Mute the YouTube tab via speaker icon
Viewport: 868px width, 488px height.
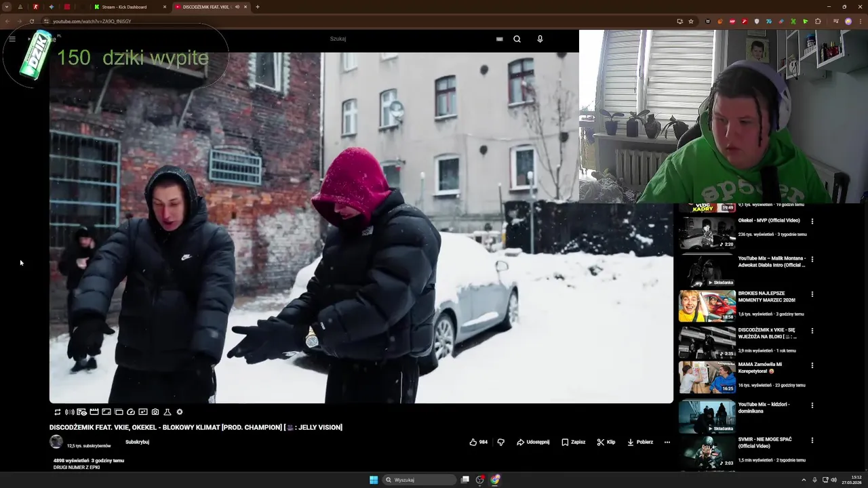(x=237, y=7)
